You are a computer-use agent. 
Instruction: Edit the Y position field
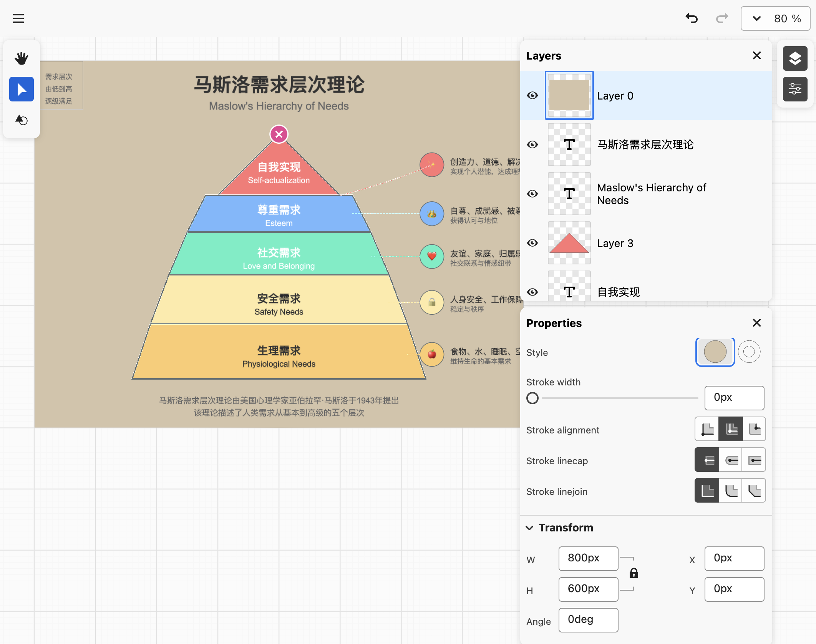[734, 589]
